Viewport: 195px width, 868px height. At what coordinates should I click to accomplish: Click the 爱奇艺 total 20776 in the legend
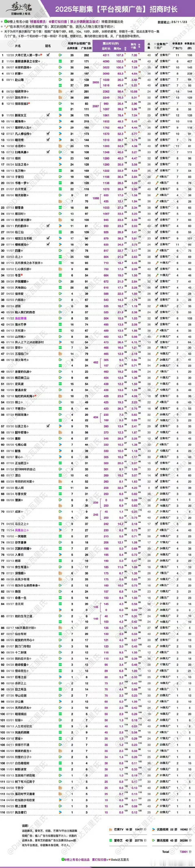(x=138, y=841)
